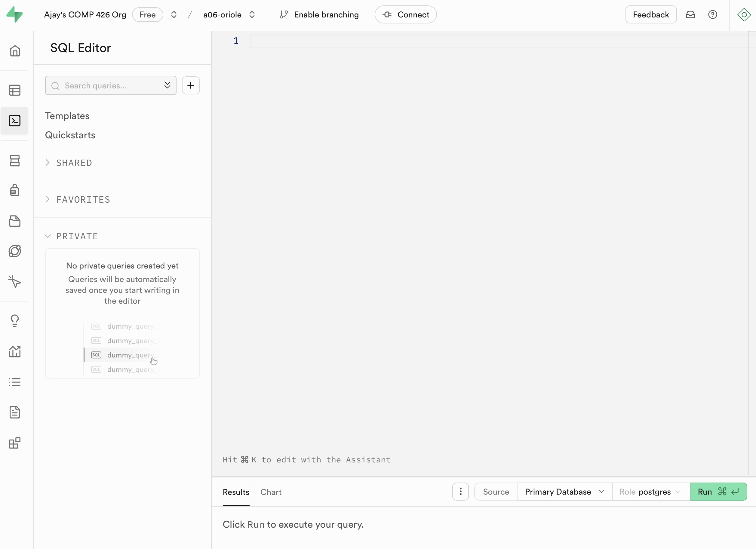
Task: Open the Reports chart icon
Action: (x=15, y=351)
